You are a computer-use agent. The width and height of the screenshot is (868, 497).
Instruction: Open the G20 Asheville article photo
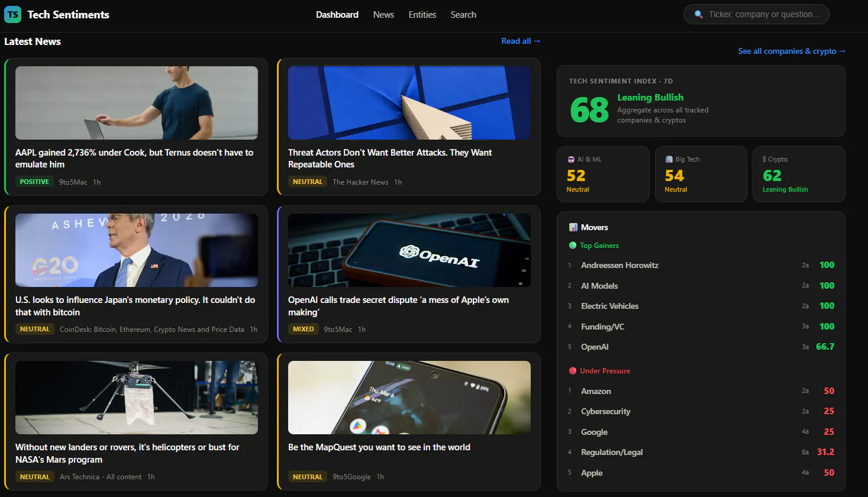pos(137,250)
